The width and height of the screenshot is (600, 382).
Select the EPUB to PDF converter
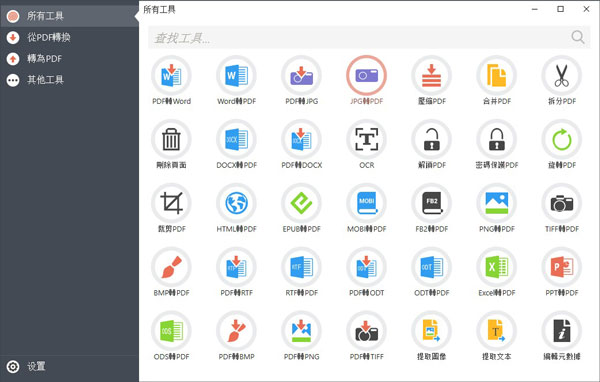(301, 203)
